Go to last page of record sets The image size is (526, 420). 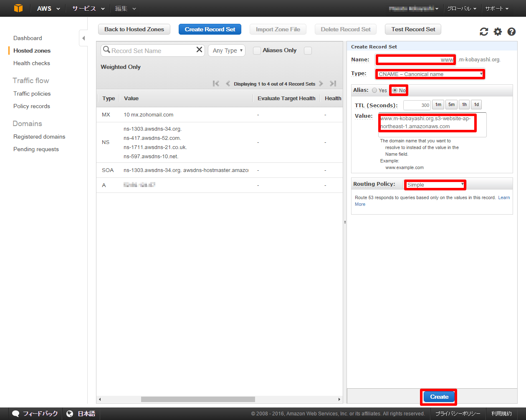(333, 83)
